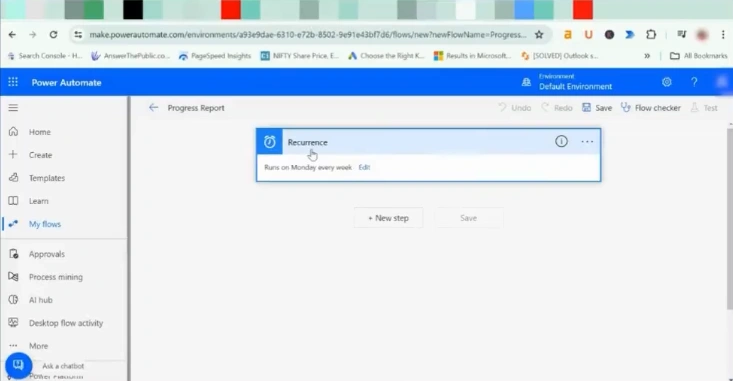Add a New step to the flow
733x381 pixels.
click(388, 218)
